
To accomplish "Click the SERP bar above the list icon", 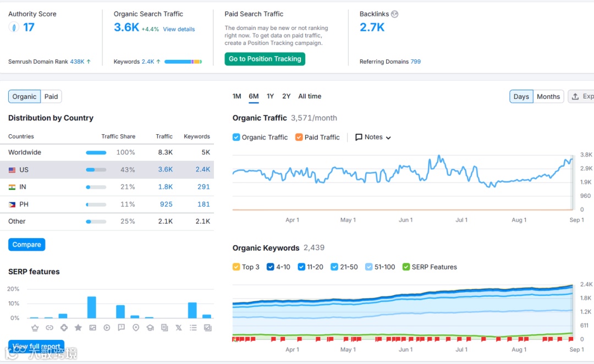I will (193, 310).
